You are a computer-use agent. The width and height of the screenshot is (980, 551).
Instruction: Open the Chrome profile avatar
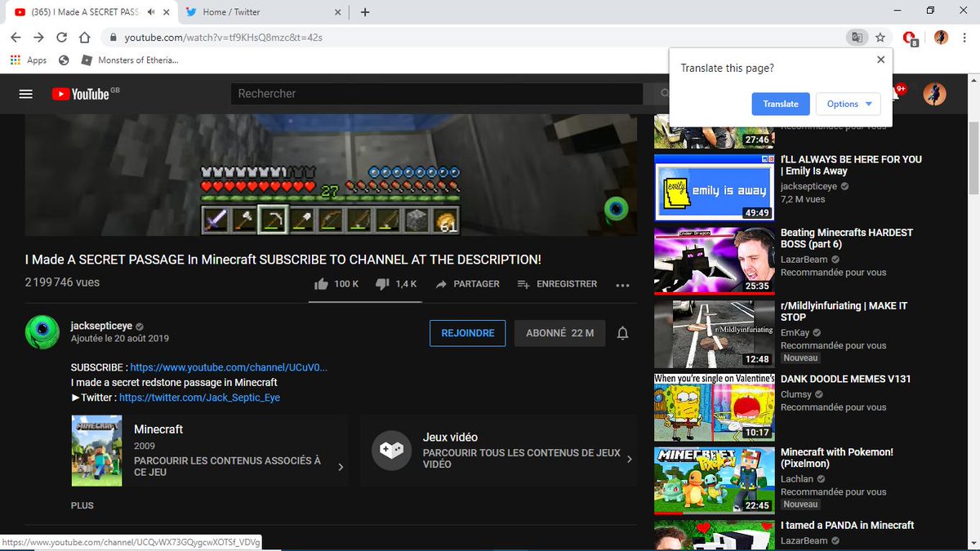tap(941, 38)
